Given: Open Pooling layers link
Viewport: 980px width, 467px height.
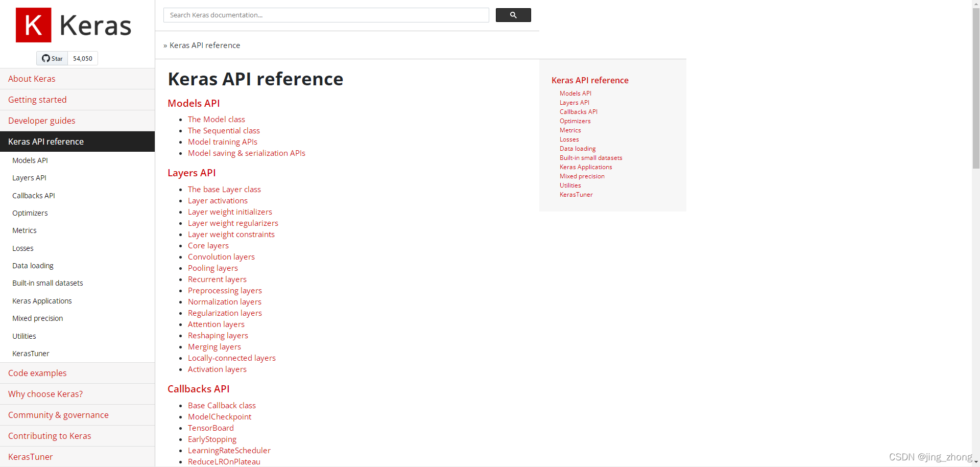Looking at the screenshot, I should point(213,268).
